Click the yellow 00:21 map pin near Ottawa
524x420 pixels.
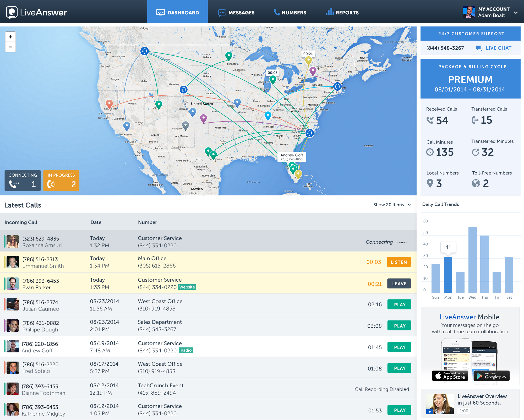(308, 60)
